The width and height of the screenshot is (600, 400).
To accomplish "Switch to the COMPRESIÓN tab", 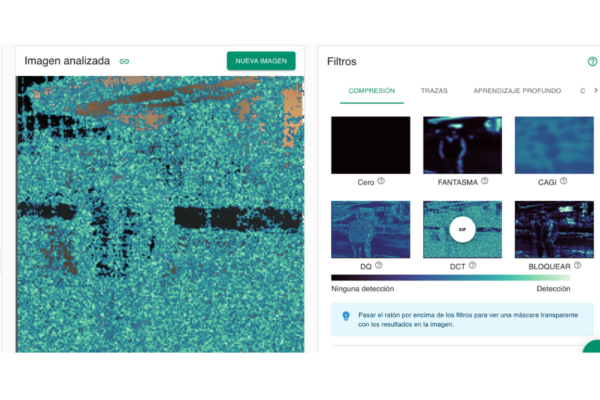I will tap(371, 91).
